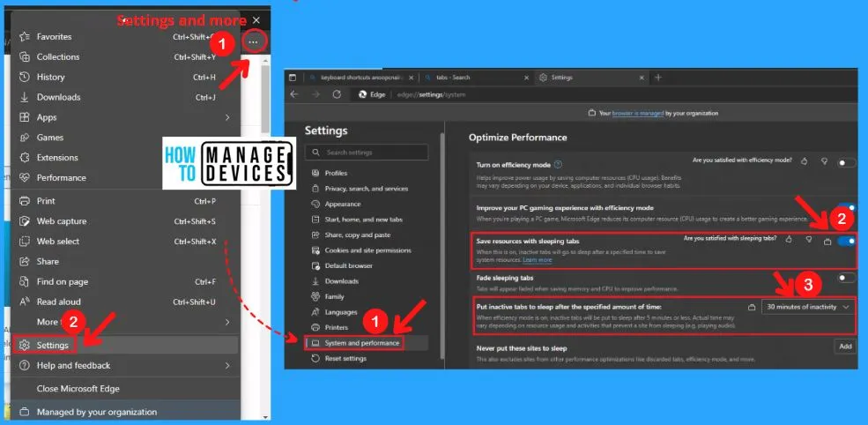
Task: Click Add for never-sleep sites
Action: tap(845, 347)
